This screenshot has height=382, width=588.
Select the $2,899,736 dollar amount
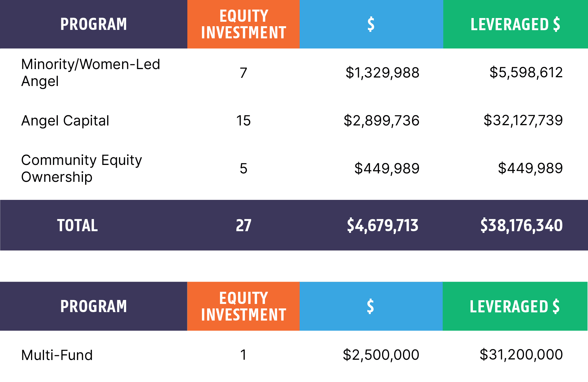[x=381, y=121]
